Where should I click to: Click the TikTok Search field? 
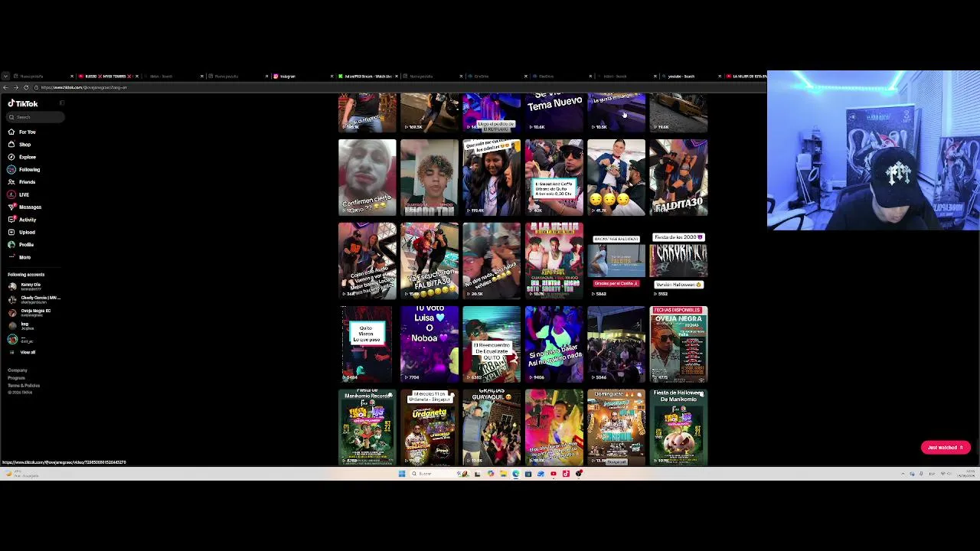pos(35,117)
